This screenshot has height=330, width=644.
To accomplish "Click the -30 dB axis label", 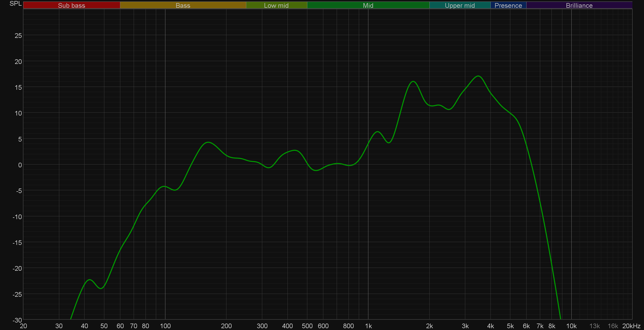I will [17, 320].
